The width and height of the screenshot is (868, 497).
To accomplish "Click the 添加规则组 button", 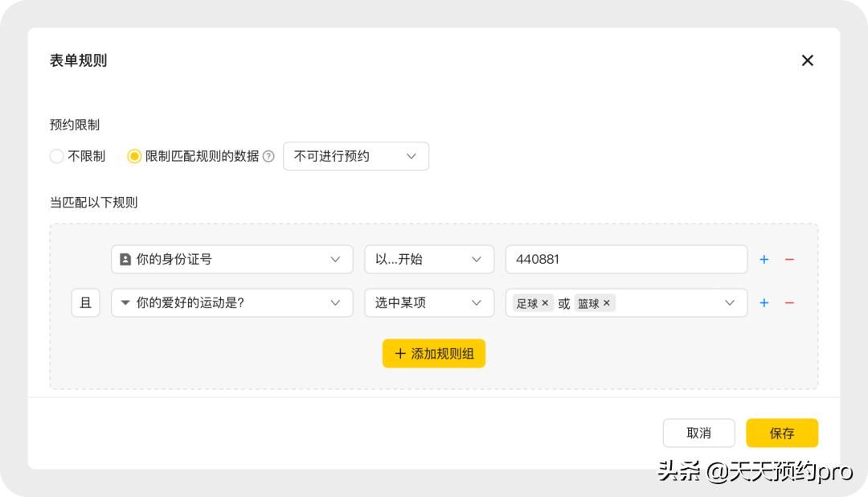I will point(433,353).
